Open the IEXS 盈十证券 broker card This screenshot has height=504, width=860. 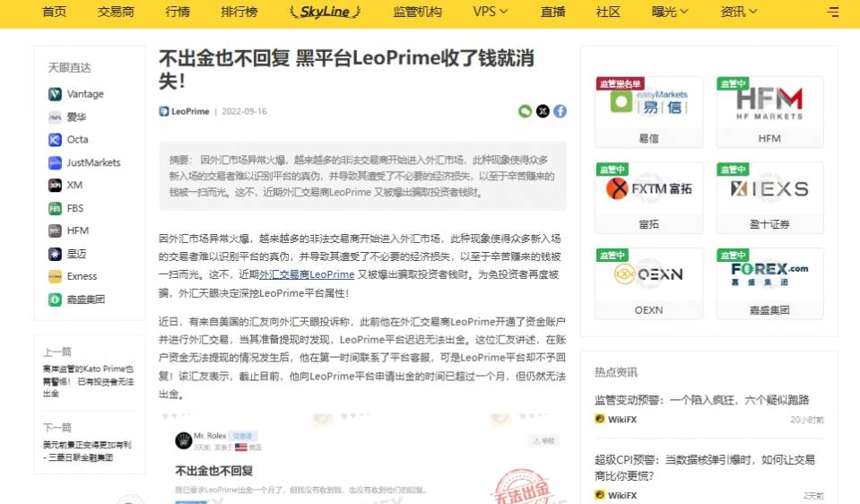pyautogui.click(x=769, y=198)
